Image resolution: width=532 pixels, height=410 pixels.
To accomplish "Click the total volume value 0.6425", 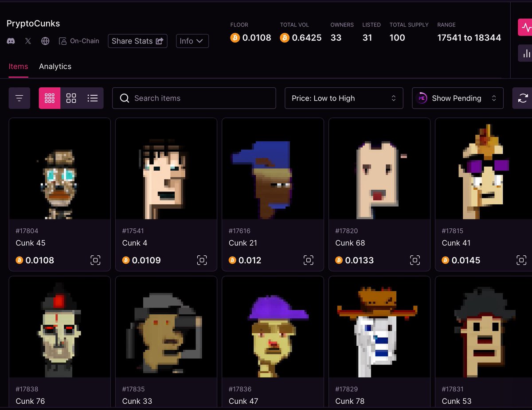I will coord(307,38).
